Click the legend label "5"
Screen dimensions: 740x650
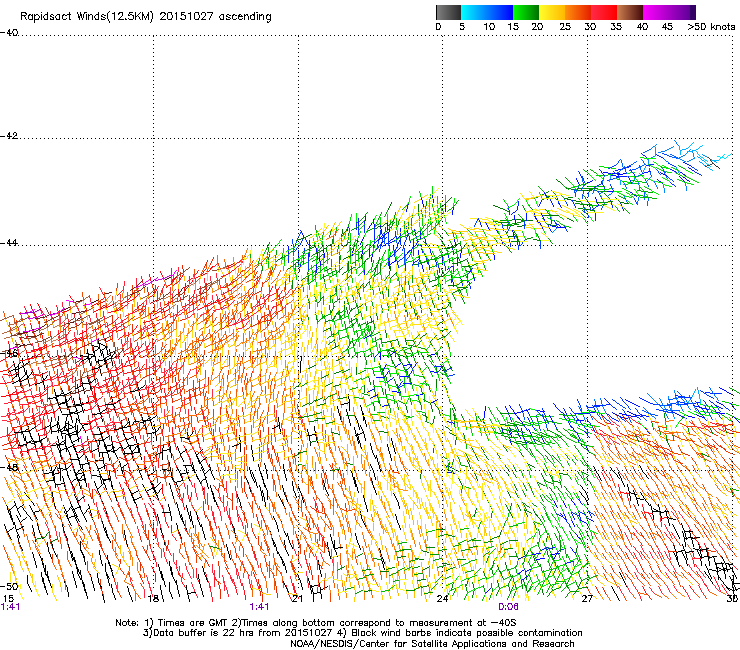462,27
